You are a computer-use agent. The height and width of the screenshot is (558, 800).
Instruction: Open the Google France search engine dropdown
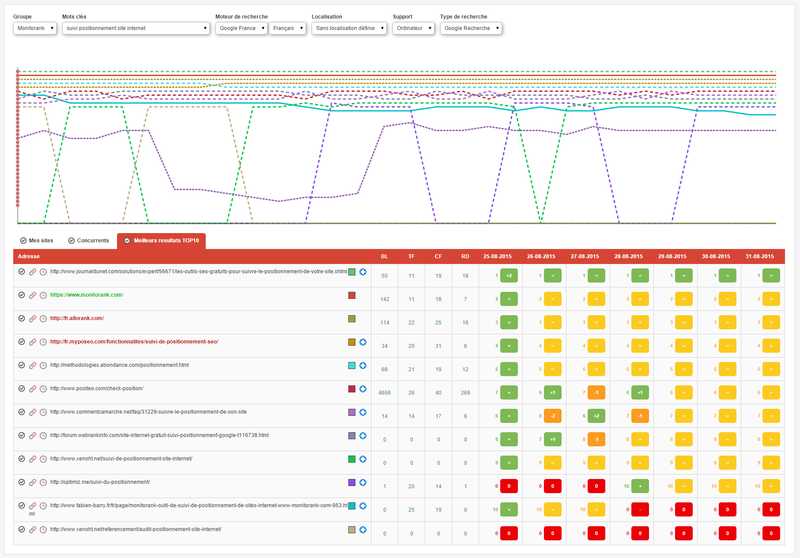coord(241,29)
